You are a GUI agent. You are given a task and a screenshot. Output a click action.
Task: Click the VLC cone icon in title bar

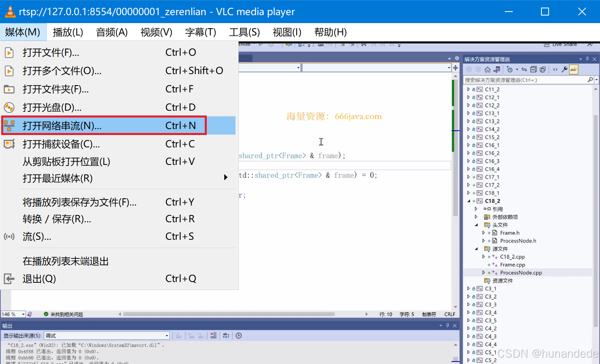tap(10, 12)
